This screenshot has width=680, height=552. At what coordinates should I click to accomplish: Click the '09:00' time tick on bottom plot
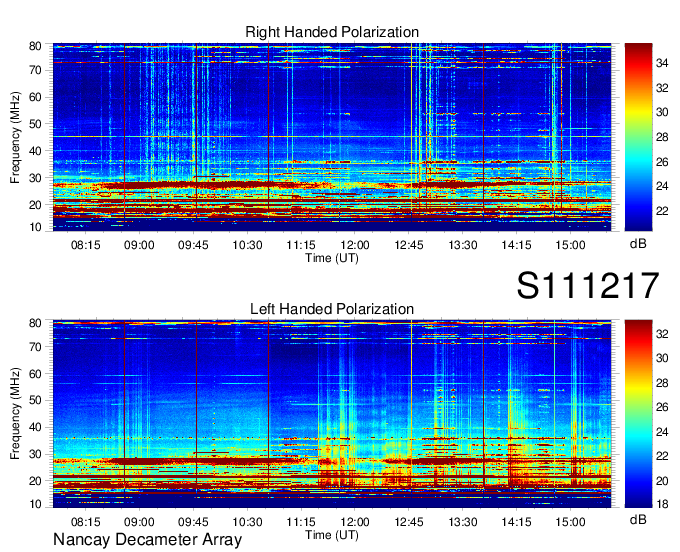tap(139, 522)
